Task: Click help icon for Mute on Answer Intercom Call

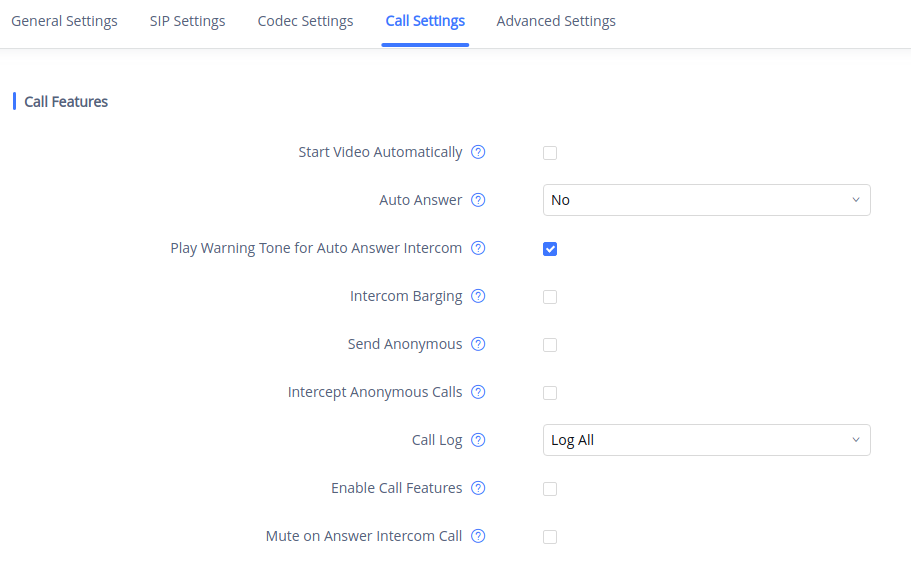Action: tap(478, 536)
